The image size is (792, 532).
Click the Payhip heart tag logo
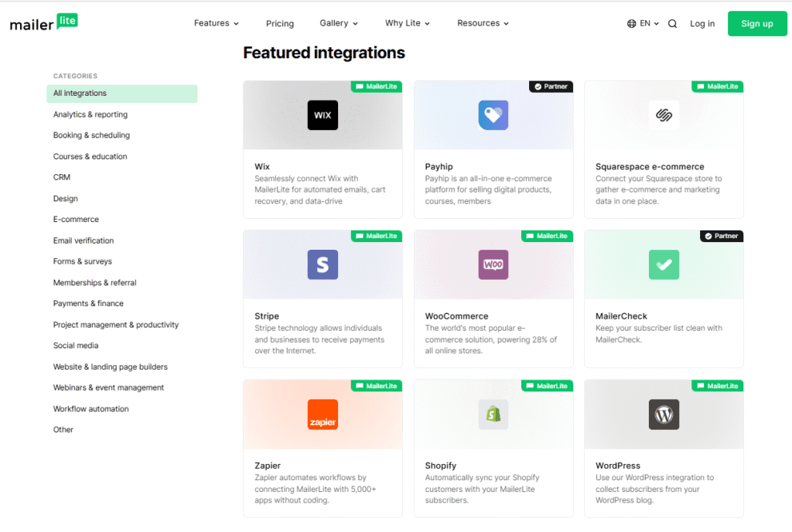493,115
